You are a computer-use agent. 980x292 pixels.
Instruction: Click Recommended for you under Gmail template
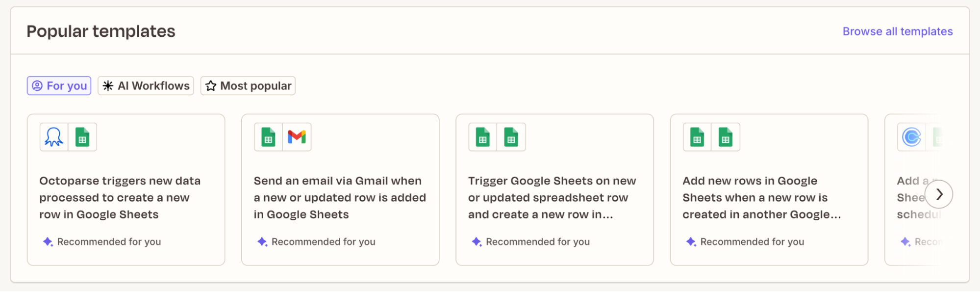click(x=323, y=241)
